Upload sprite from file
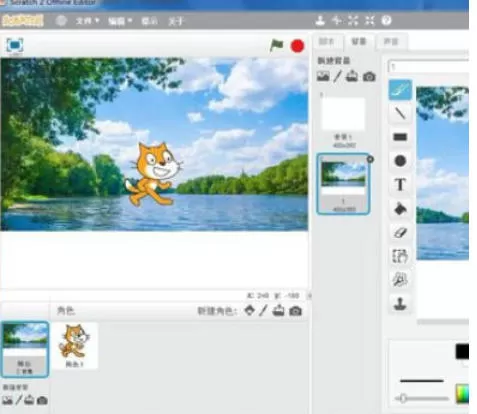Viewport: 477px width, 414px height. click(x=278, y=311)
